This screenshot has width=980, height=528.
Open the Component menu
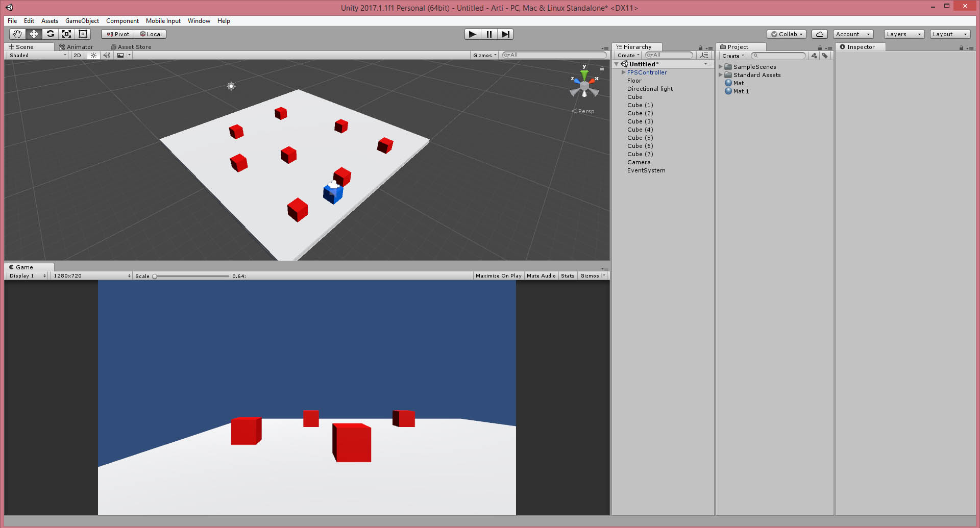point(122,21)
